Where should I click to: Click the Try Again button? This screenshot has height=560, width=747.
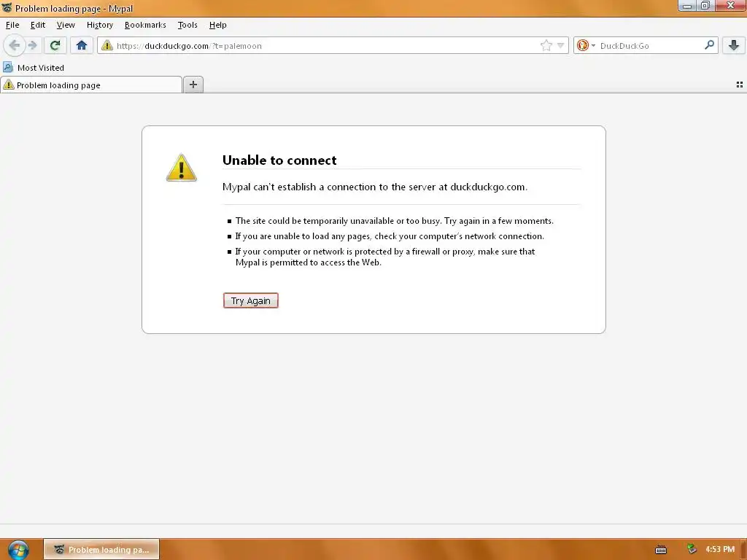click(251, 300)
